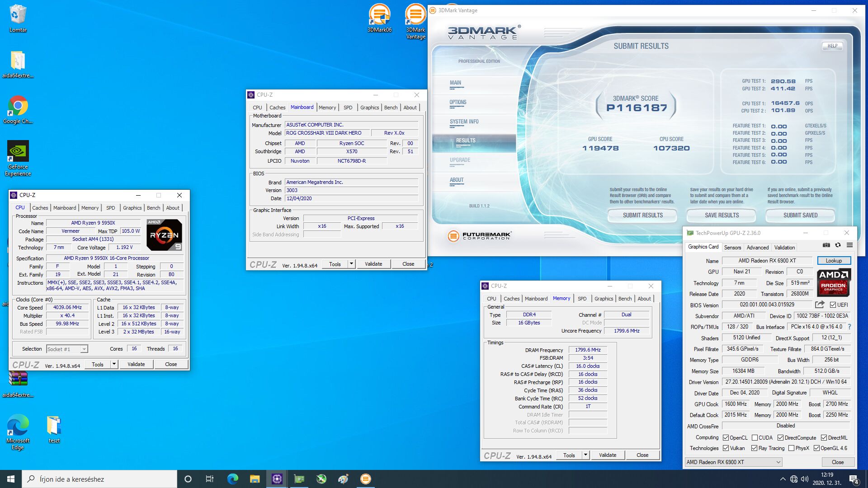Toggle the PhysX checkbox
868x488 pixels.
point(791,448)
